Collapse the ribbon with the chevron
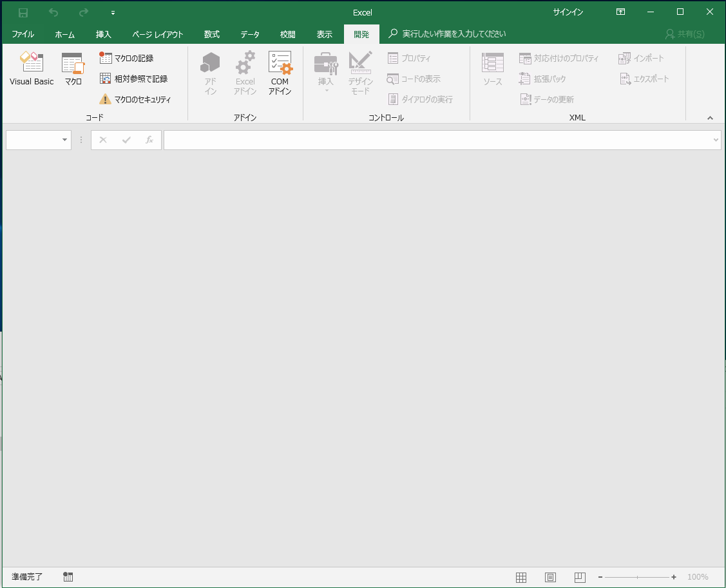This screenshot has width=726, height=588. click(710, 118)
